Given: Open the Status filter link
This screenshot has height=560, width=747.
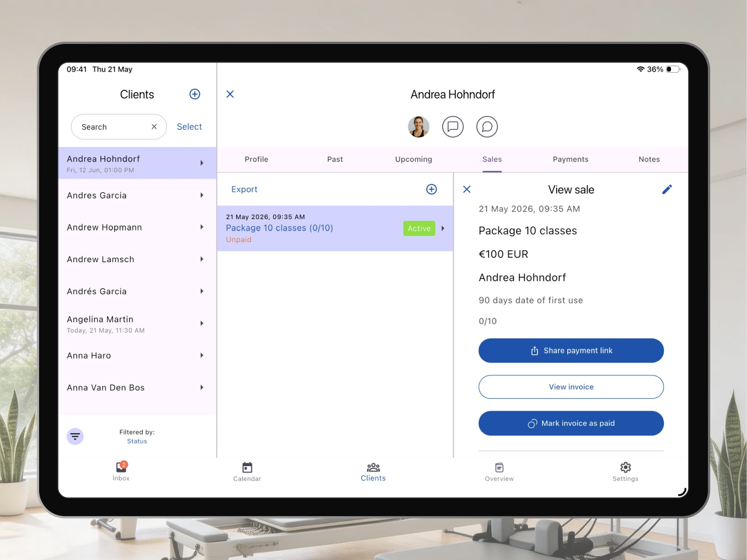Looking at the screenshot, I should [x=137, y=441].
